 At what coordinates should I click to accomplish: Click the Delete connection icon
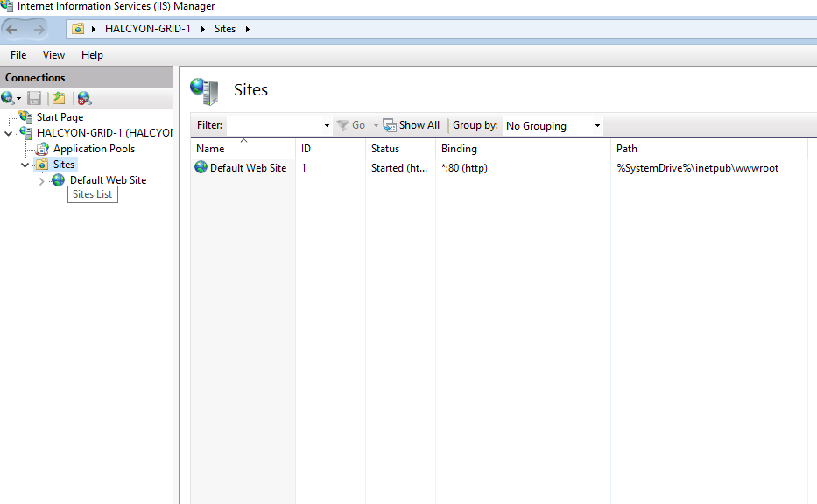click(84, 98)
